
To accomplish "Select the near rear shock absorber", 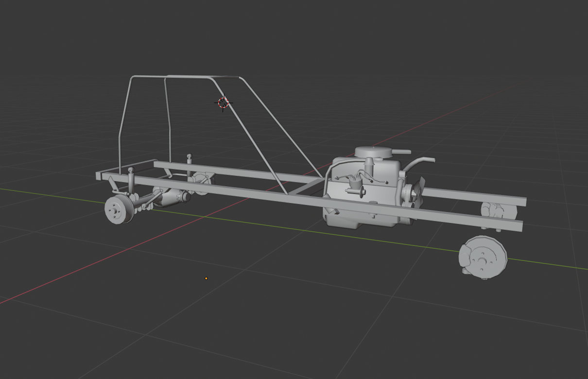I will 131,181.
